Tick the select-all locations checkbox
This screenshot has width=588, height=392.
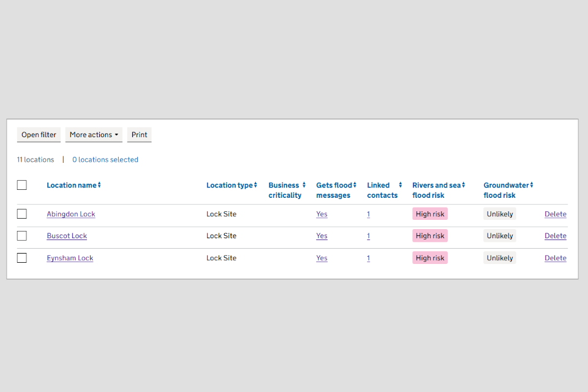pyautogui.click(x=22, y=185)
